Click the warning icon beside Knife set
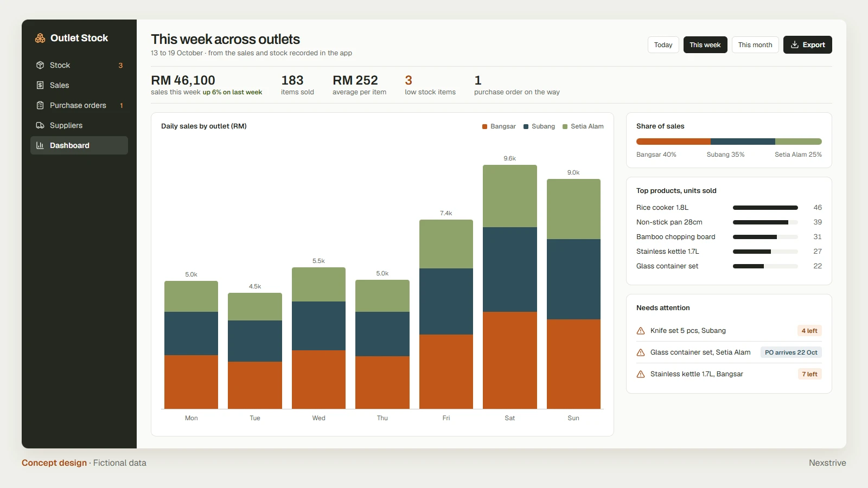The height and width of the screenshot is (488, 868). tap(641, 331)
